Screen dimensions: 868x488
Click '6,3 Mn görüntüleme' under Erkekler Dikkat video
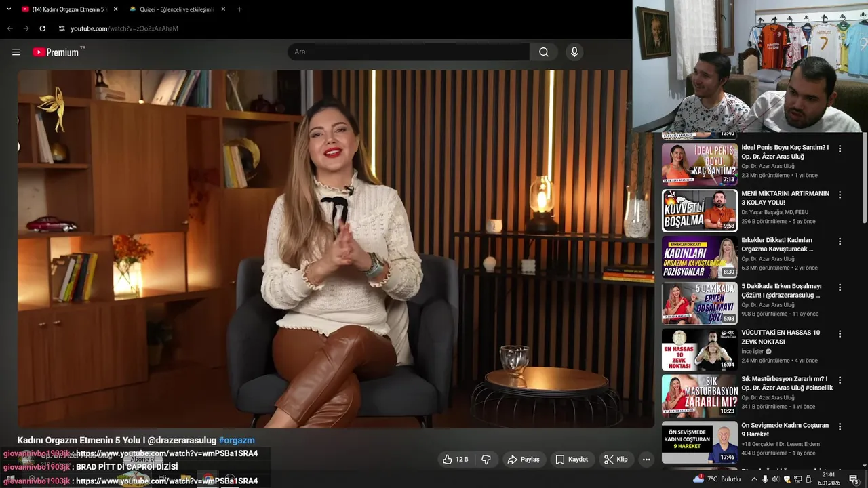766,268
